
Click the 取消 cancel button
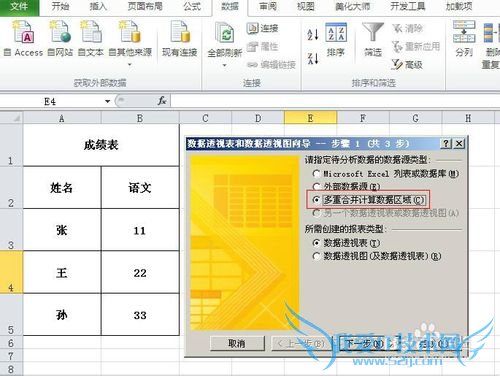click(237, 343)
